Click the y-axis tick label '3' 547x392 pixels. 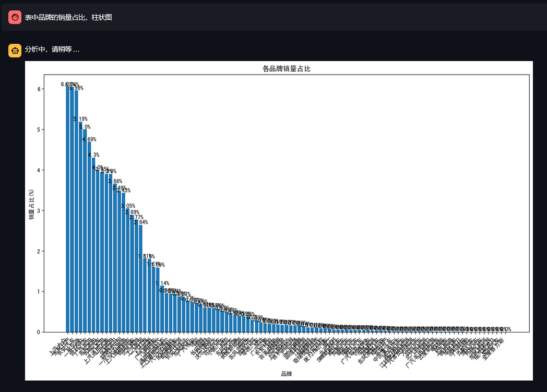click(39, 211)
